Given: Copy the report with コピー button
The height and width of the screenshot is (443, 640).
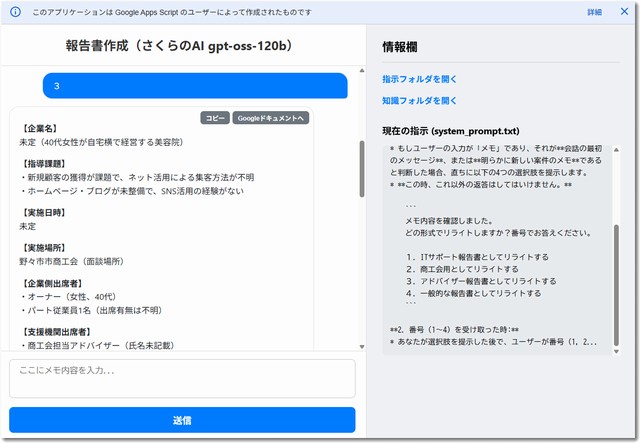Looking at the screenshot, I should [215, 118].
